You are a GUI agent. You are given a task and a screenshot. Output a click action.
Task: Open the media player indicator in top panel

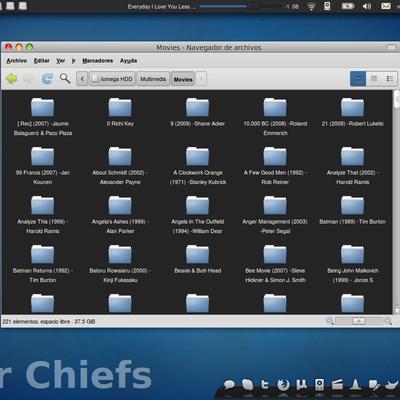[327, 6]
